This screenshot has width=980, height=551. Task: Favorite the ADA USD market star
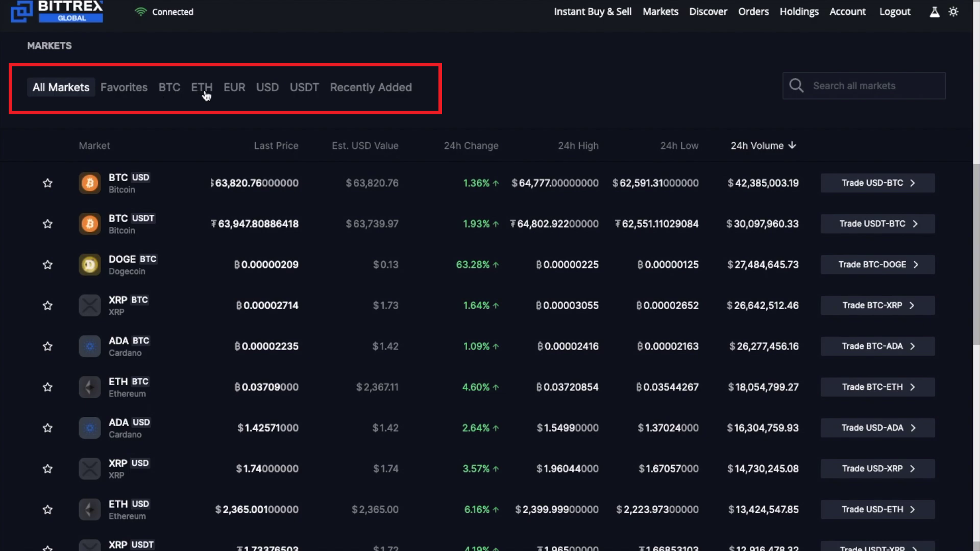pos(47,428)
